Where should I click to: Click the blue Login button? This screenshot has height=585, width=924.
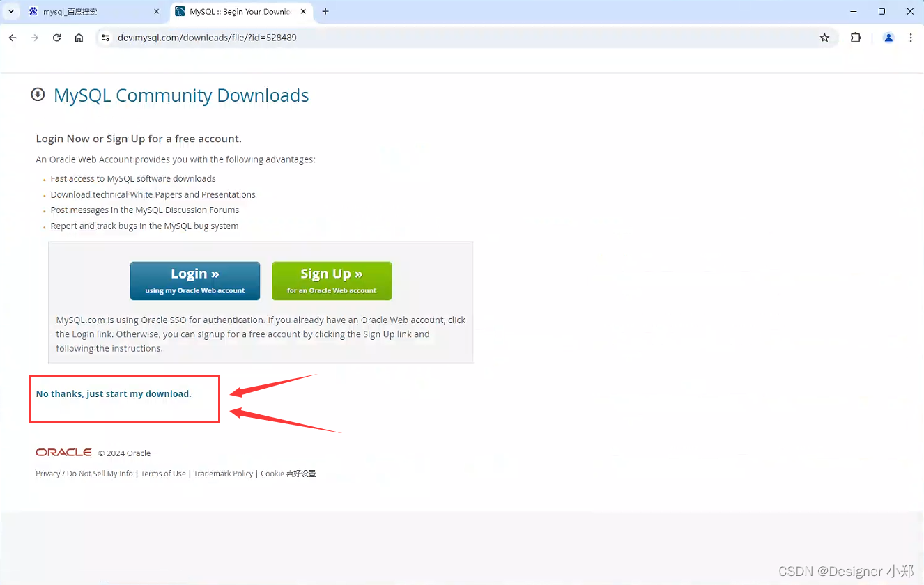(195, 281)
